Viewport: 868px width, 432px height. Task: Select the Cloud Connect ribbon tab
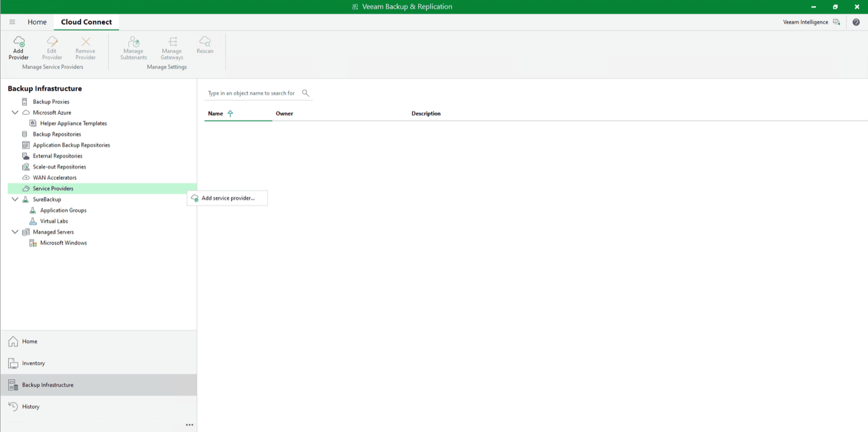point(86,22)
